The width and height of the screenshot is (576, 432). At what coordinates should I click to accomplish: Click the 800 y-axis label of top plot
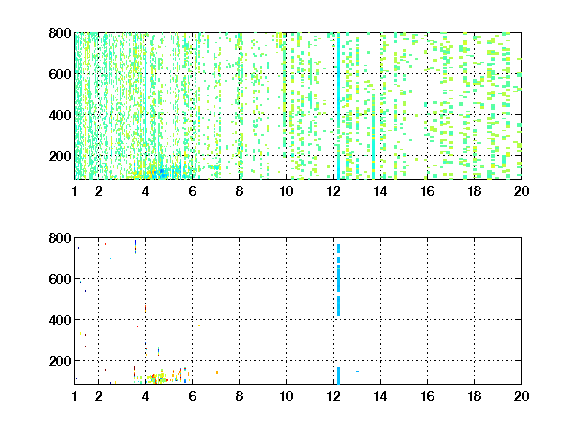pyautogui.click(x=60, y=33)
